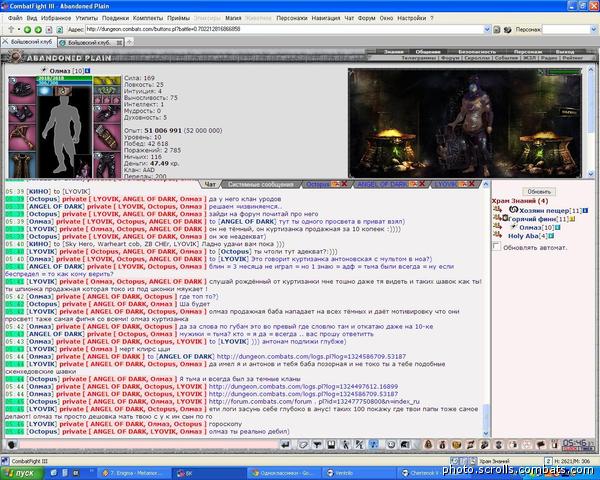Open the Файл menu
600x480 pixels.
[15, 18]
